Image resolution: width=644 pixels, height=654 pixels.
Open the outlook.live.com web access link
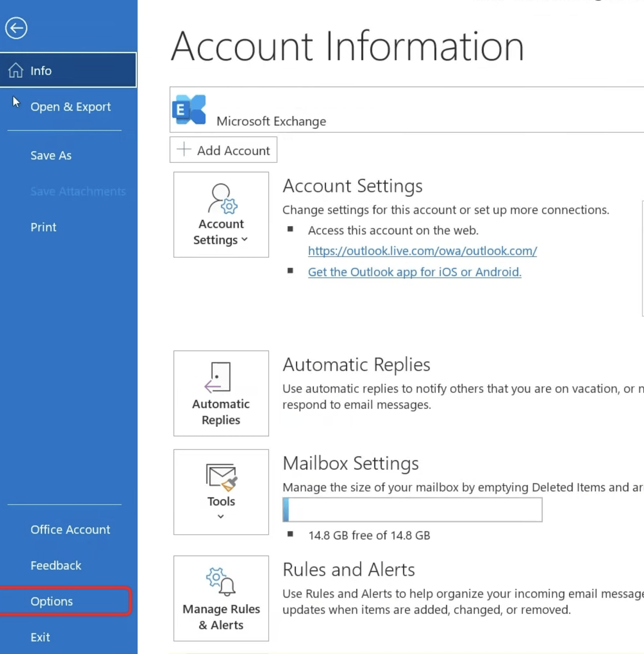(x=422, y=251)
